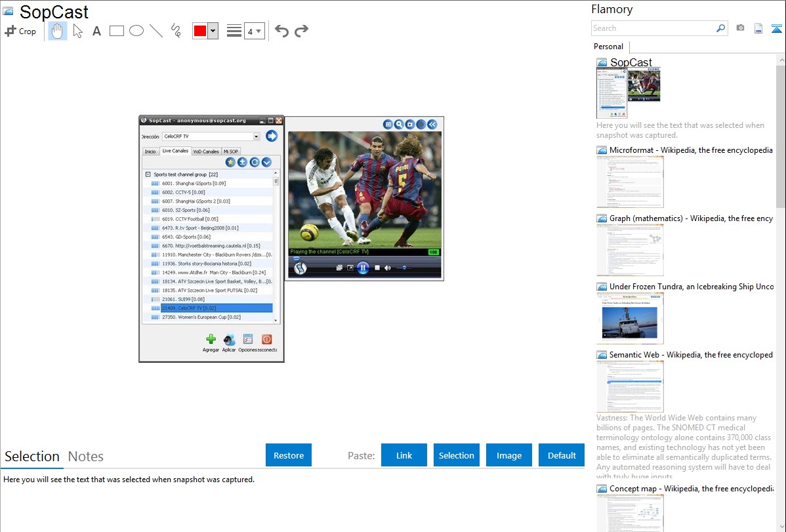Open the red color dropdown arrow
This screenshot has width=786, height=532.
point(213,31)
